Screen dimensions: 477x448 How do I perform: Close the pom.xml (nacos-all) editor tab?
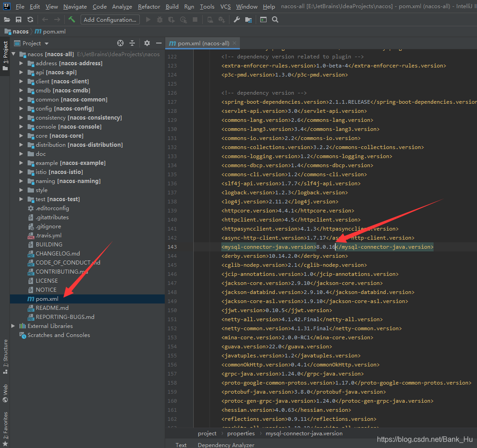(234, 43)
